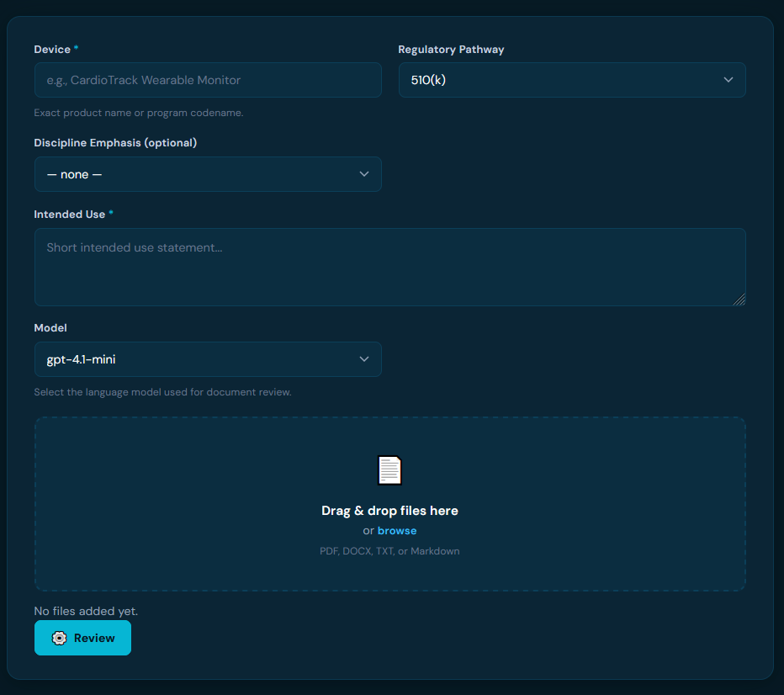The width and height of the screenshot is (784, 695).
Task: Click the Drag and drop files here heading
Action: pyautogui.click(x=389, y=511)
